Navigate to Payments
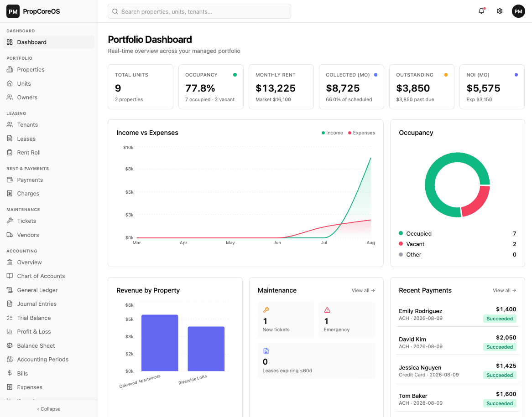532x417 pixels. click(x=49, y=180)
